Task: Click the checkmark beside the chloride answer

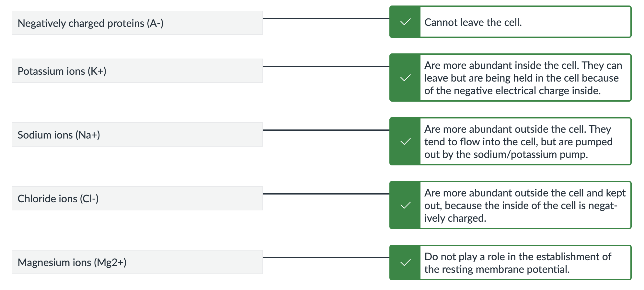Action: tap(405, 205)
